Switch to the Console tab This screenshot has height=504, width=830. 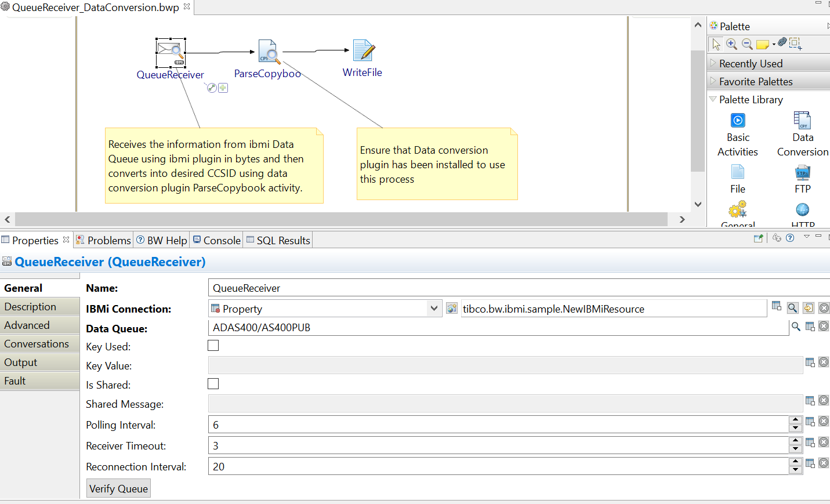point(217,240)
